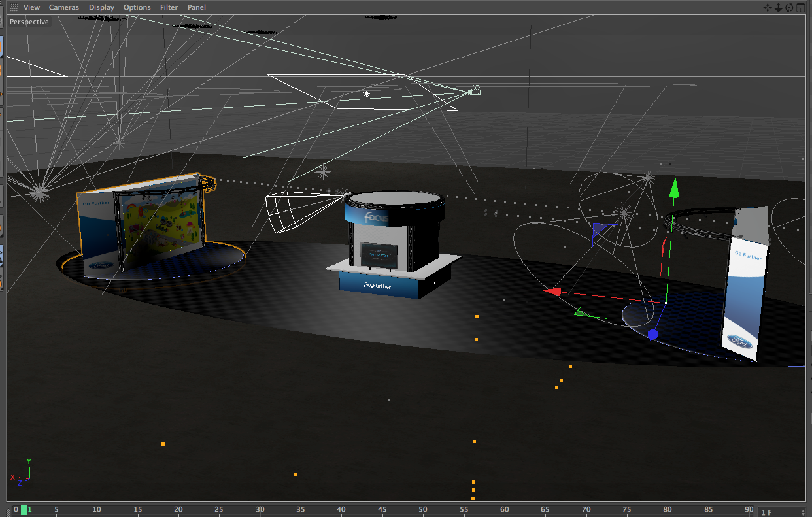The width and height of the screenshot is (812, 517).
Task: Click the viewport orbit/rotate camera icon
Action: (789, 7)
